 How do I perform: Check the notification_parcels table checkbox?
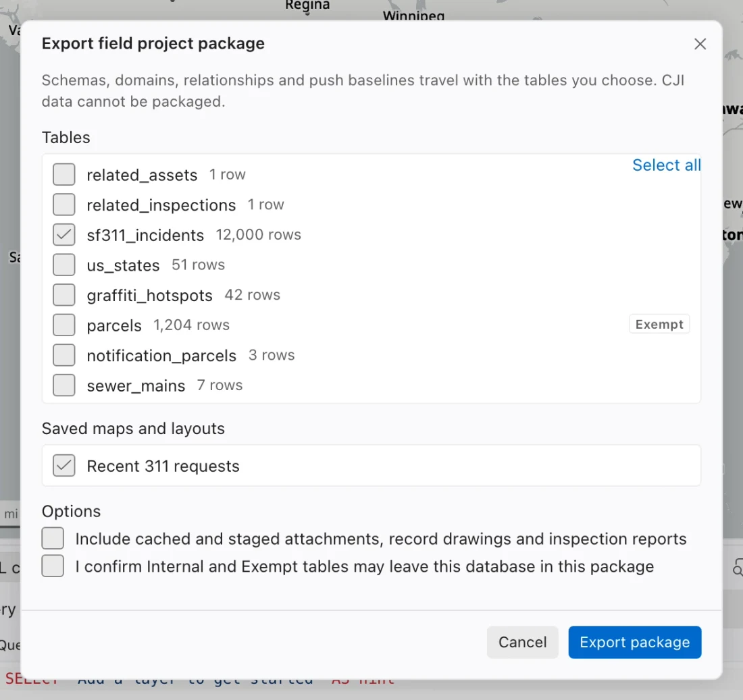click(x=64, y=355)
